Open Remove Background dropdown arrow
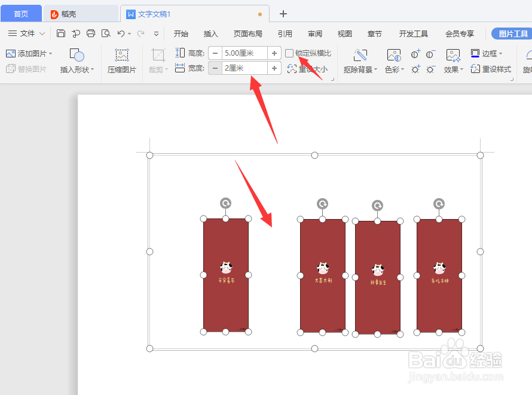The width and height of the screenshot is (532, 395). [375, 69]
